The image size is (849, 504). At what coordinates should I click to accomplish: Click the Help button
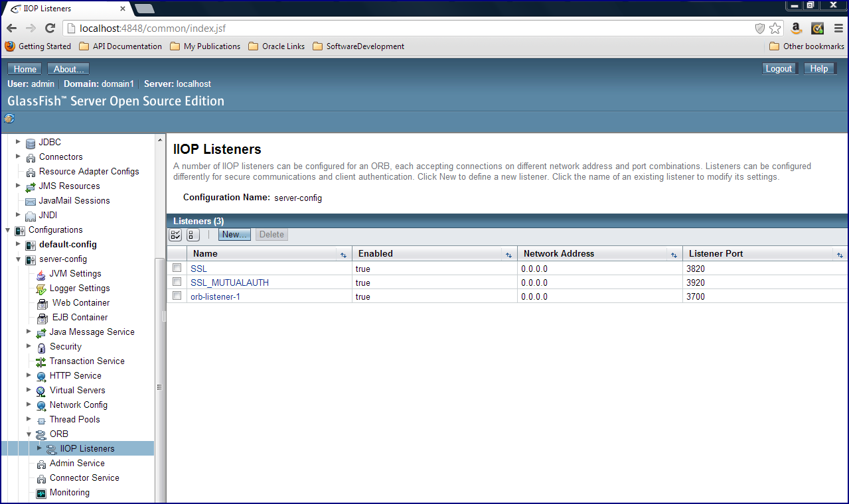pos(819,68)
